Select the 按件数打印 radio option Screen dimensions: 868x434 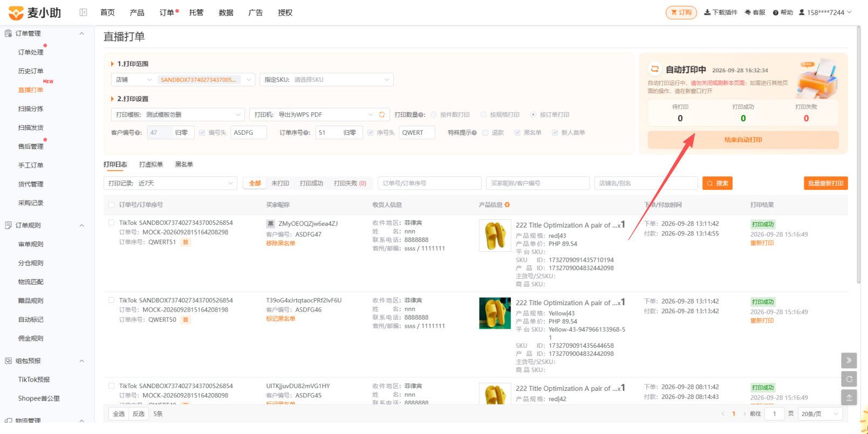coord(434,115)
